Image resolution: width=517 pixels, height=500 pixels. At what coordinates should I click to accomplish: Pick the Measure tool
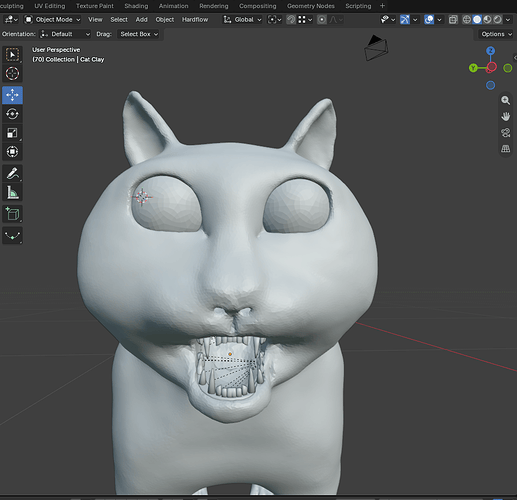coord(12,192)
